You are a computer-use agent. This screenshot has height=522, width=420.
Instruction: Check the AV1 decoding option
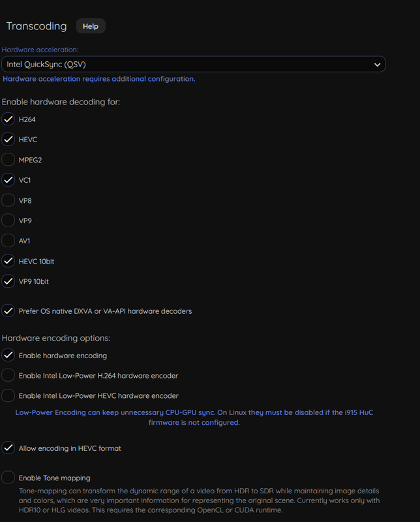(x=8, y=241)
